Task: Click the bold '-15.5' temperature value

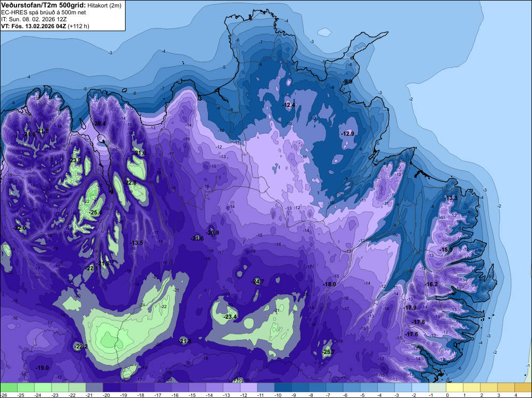Action: tap(446, 250)
